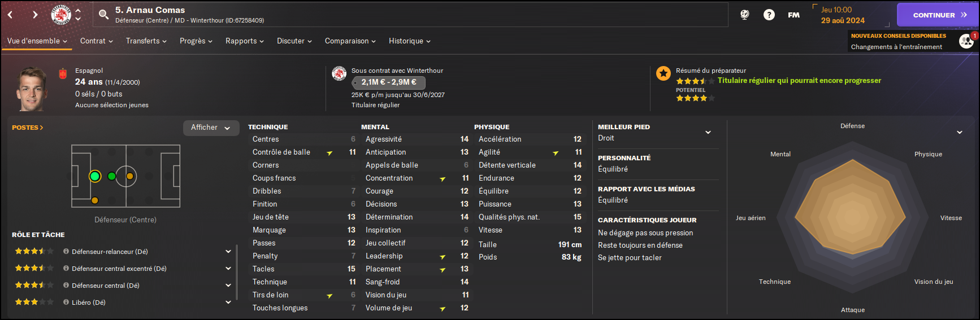This screenshot has height=320, width=980.
Task: Click the CONTINUER button
Action: [x=937, y=15]
